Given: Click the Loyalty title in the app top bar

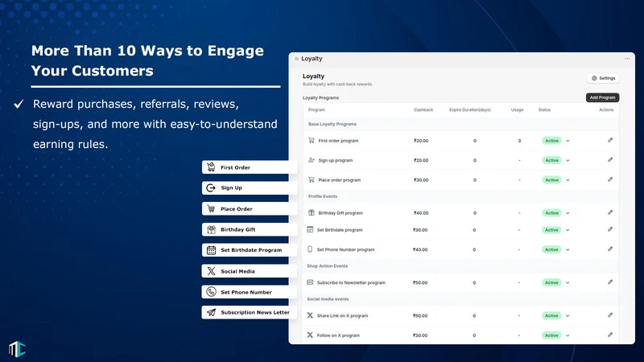Looking at the screenshot, I should 312,59.
